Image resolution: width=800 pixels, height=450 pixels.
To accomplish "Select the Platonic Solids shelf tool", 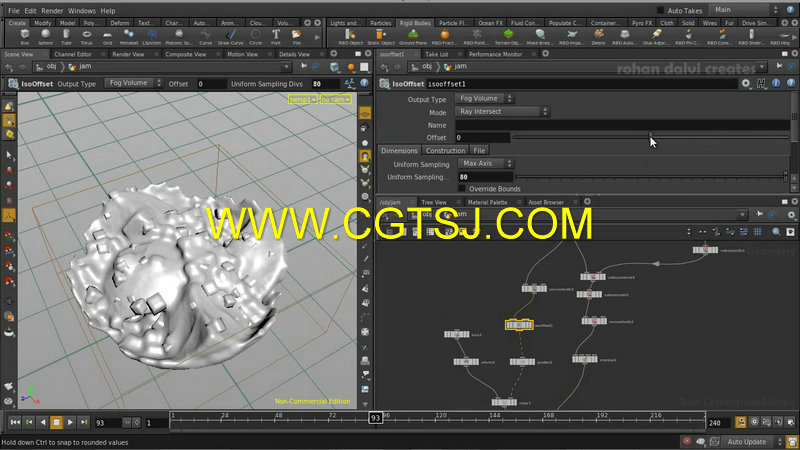I will [179, 37].
